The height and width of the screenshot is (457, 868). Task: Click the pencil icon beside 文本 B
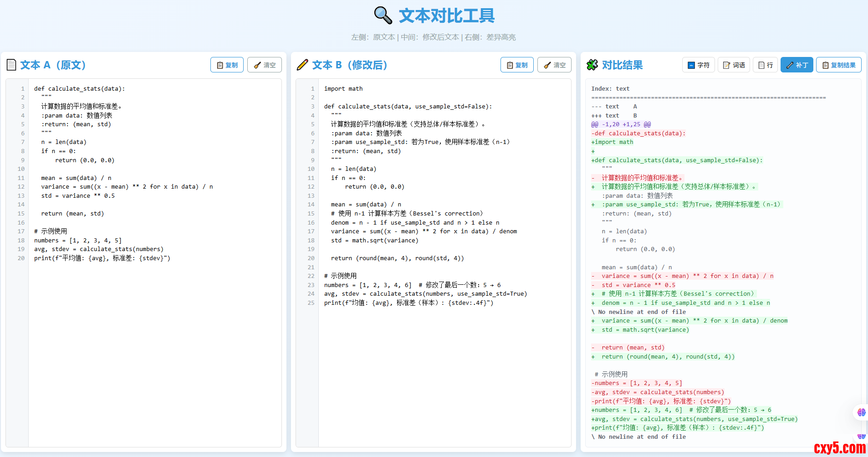(302, 65)
